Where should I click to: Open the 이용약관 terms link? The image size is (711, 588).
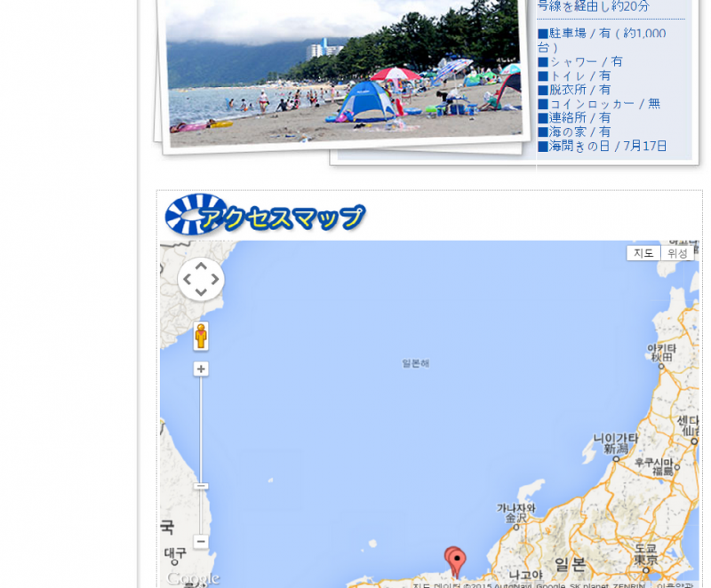click(675, 585)
